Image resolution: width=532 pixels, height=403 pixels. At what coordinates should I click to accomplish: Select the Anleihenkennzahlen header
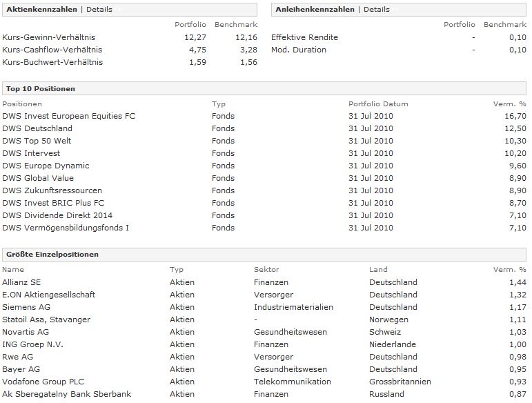coord(315,10)
